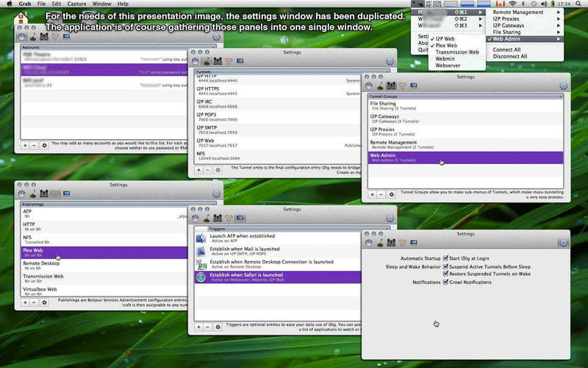Image resolution: width=588 pixels, height=368 pixels.
Task: Open the action gear below the Triggers list
Action: tap(218, 327)
